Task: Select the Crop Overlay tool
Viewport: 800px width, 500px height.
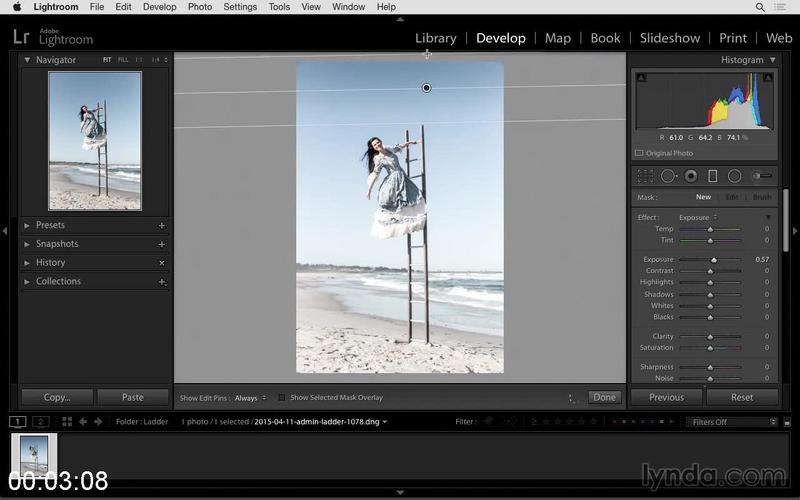Action: click(x=644, y=176)
